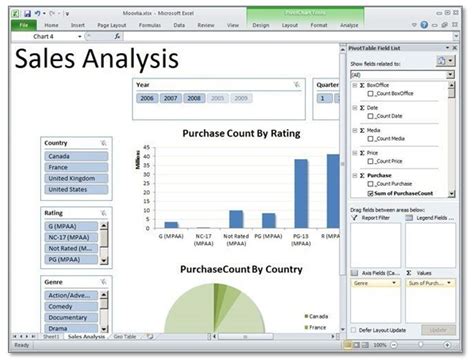This screenshot has height=362, width=474.
Task: Open the PivotChart Analyze tab
Action: [x=349, y=25]
